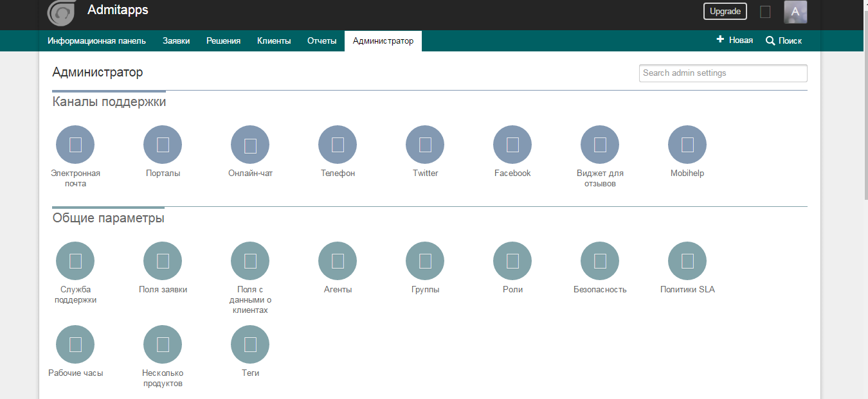Click the Upgrade button
Image resolution: width=868 pixels, height=399 pixels.
point(725,12)
